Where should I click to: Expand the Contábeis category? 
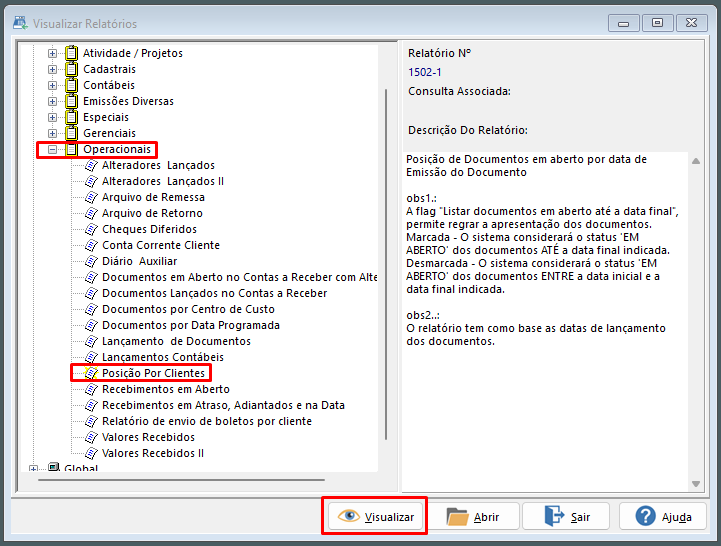click(x=52, y=86)
